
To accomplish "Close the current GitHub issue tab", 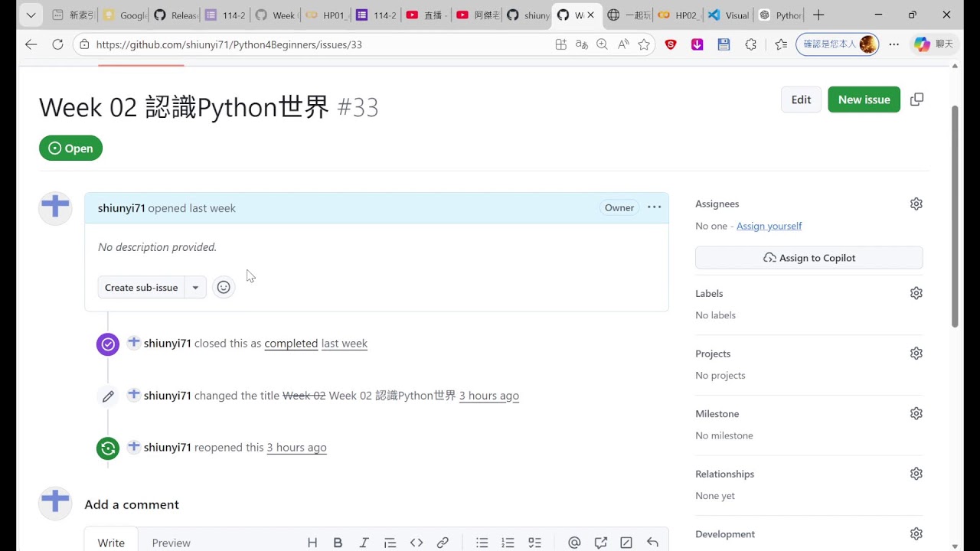I will click(590, 15).
